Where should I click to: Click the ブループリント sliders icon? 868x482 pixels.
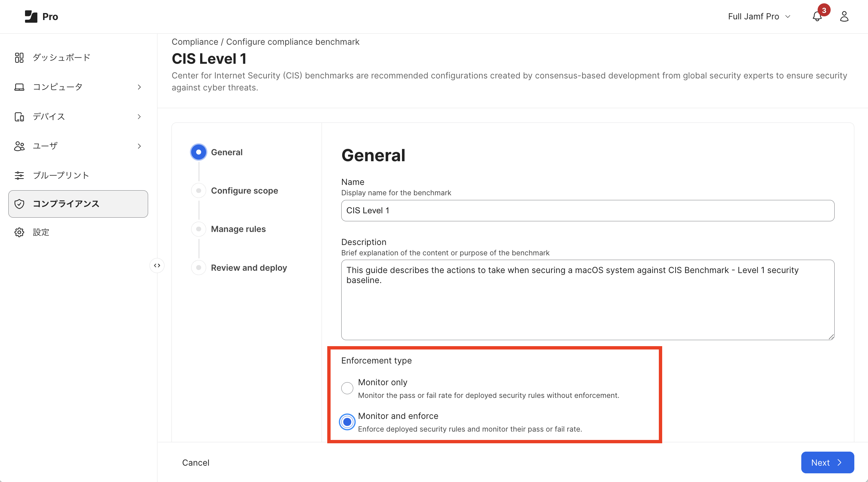coord(19,175)
